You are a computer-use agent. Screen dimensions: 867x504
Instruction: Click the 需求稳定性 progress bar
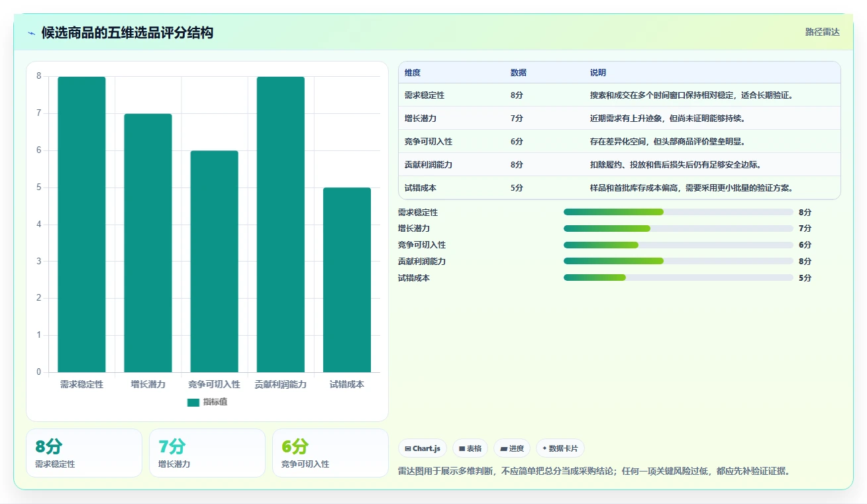pyautogui.click(x=678, y=212)
